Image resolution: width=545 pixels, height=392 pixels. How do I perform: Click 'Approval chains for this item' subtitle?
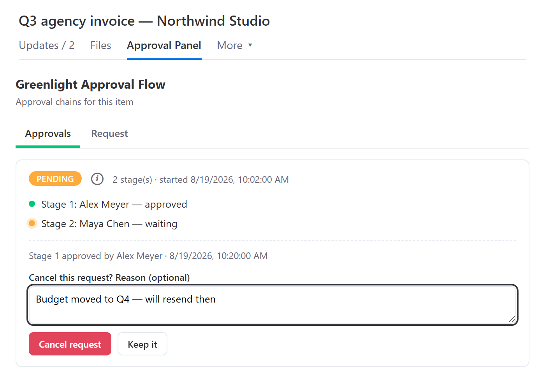tap(74, 102)
